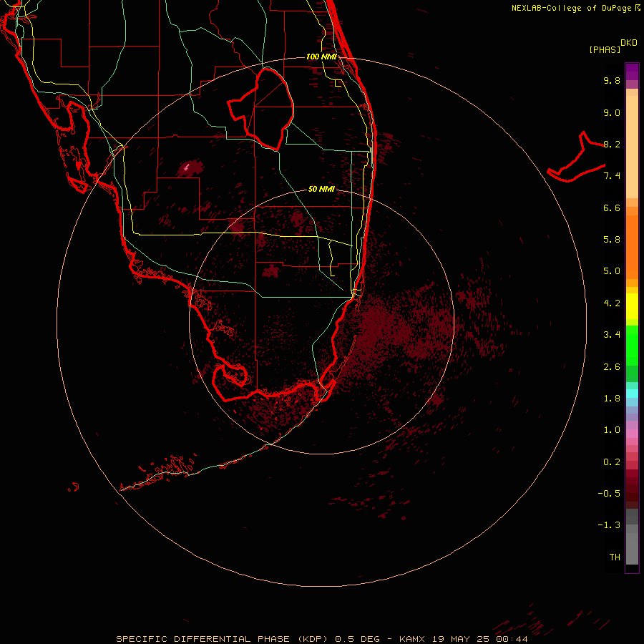The height and width of the screenshot is (644, 644).
Task: Click the 100 NMI range ring label
Action: [321, 57]
